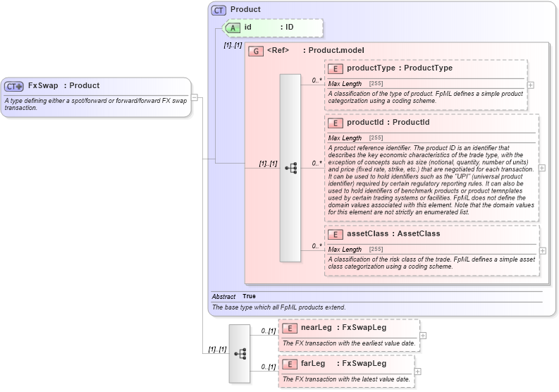
Task: Click the 0..[1] cardinality beside farLeg
Action: (x=269, y=367)
